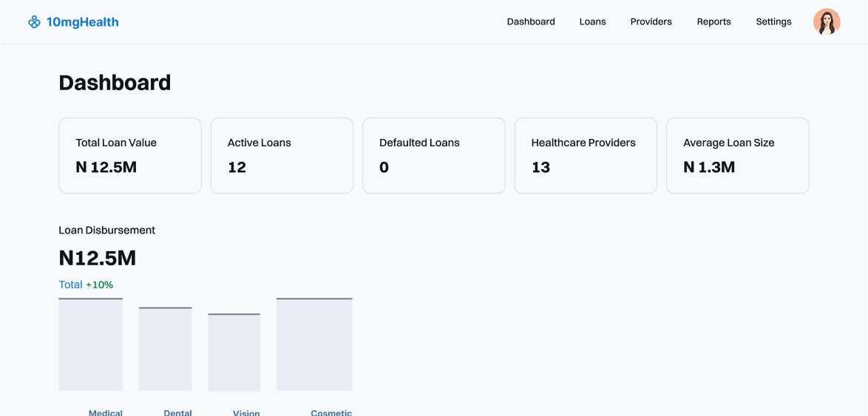Screen dimensions: 868x416
Task: Click the 'Total' label under disbursement
Action: (x=70, y=285)
